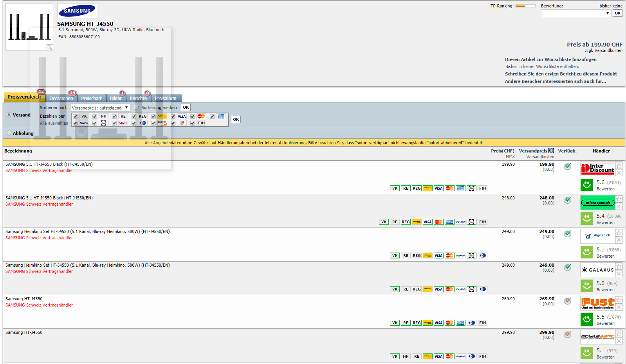Click the microspot.ch dealer logo

597,203
